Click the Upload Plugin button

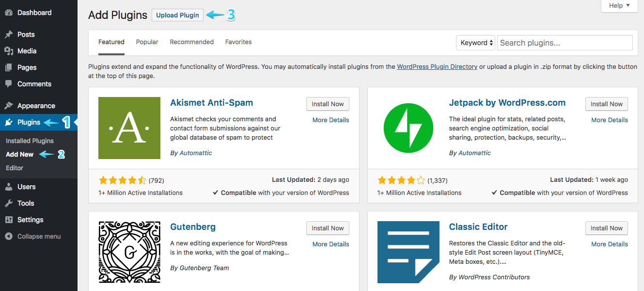pyautogui.click(x=177, y=15)
